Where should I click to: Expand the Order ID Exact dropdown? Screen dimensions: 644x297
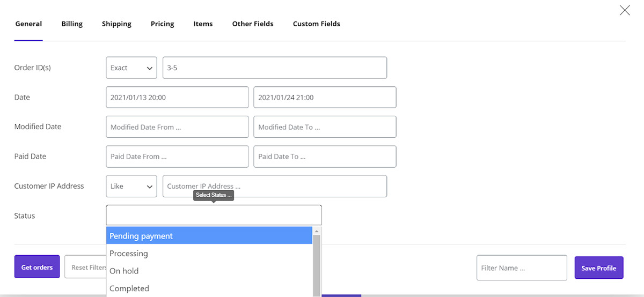tap(131, 68)
